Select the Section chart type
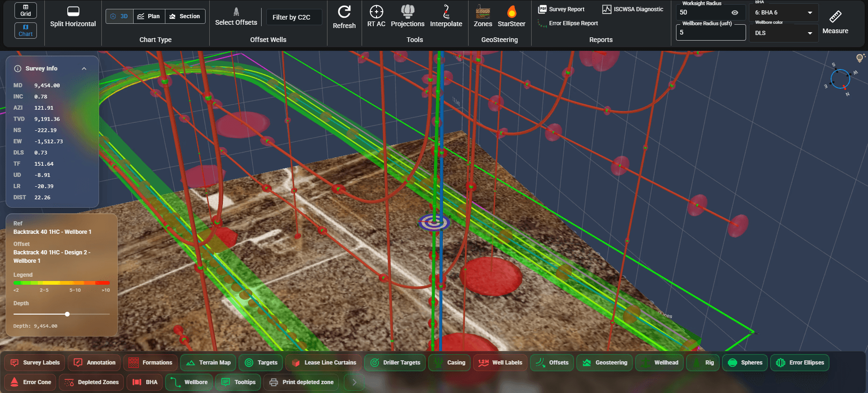 coord(185,16)
